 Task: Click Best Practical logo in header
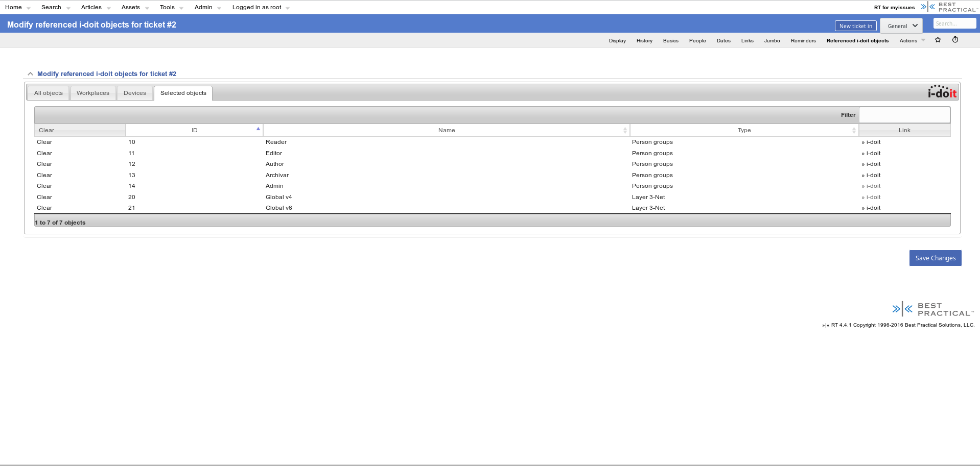point(949,7)
